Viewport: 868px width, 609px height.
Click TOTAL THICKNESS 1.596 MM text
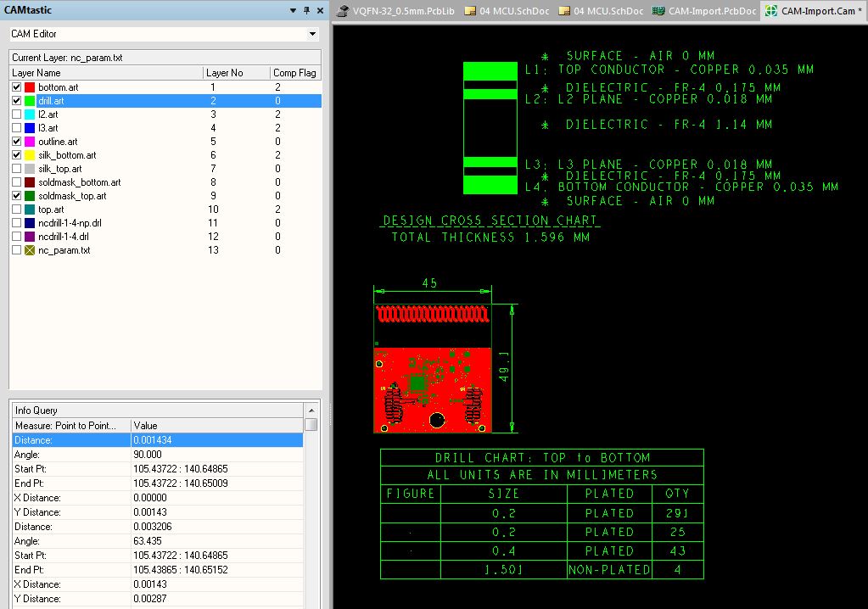(x=490, y=237)
